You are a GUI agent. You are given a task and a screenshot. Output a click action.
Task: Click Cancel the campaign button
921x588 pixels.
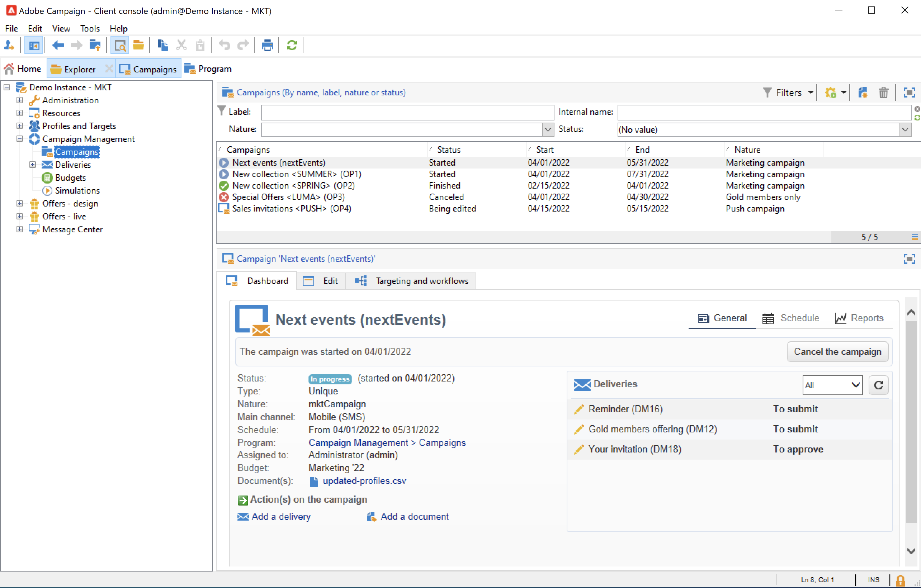pyautogui.click(x=837, y=351)
